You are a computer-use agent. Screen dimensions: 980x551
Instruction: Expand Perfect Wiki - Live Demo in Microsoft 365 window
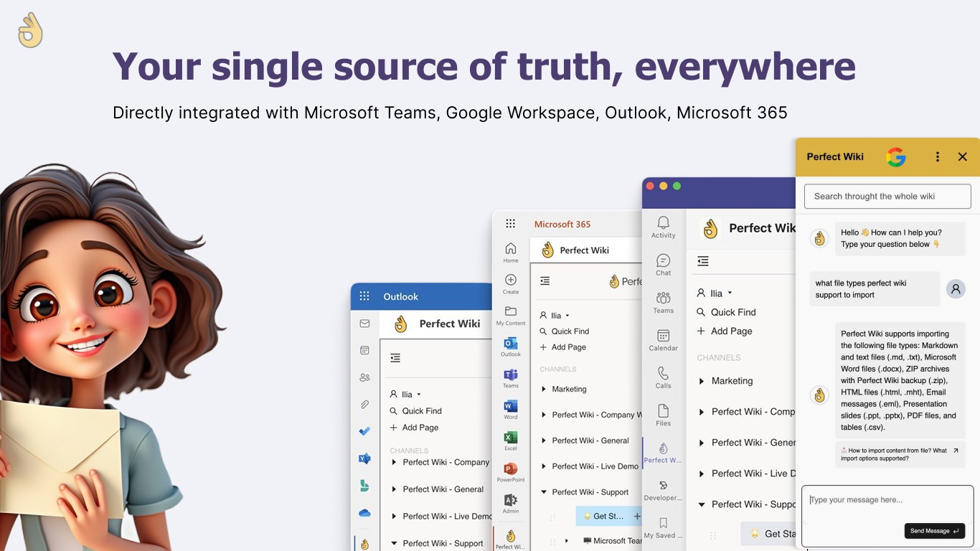544,466
